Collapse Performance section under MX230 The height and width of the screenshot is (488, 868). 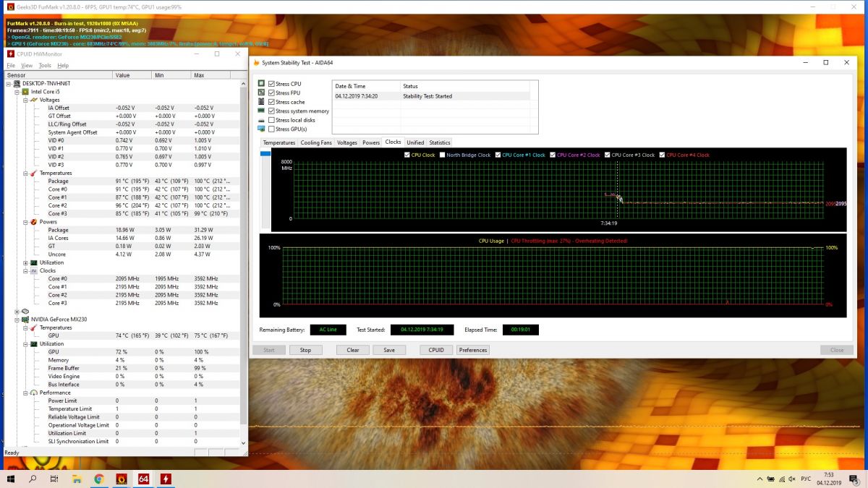point(25,393)
